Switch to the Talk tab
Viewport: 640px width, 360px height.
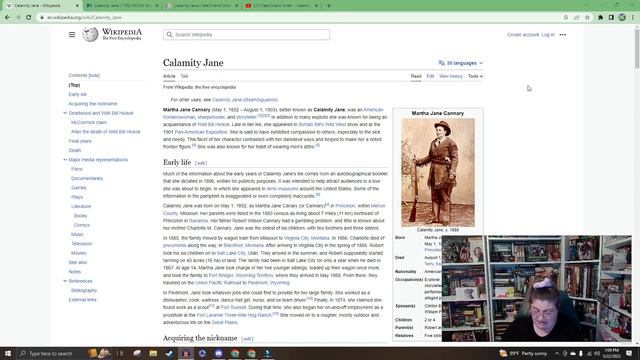[184, 76]
